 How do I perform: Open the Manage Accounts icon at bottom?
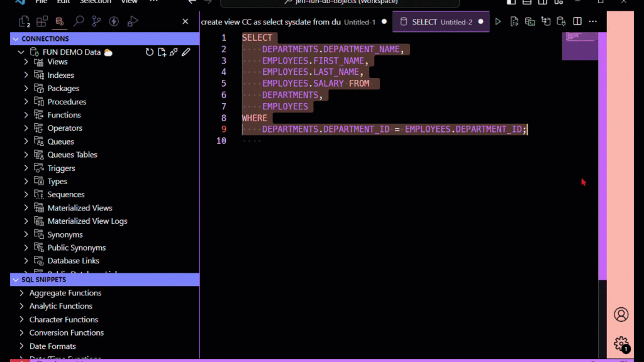pos(621,314)
